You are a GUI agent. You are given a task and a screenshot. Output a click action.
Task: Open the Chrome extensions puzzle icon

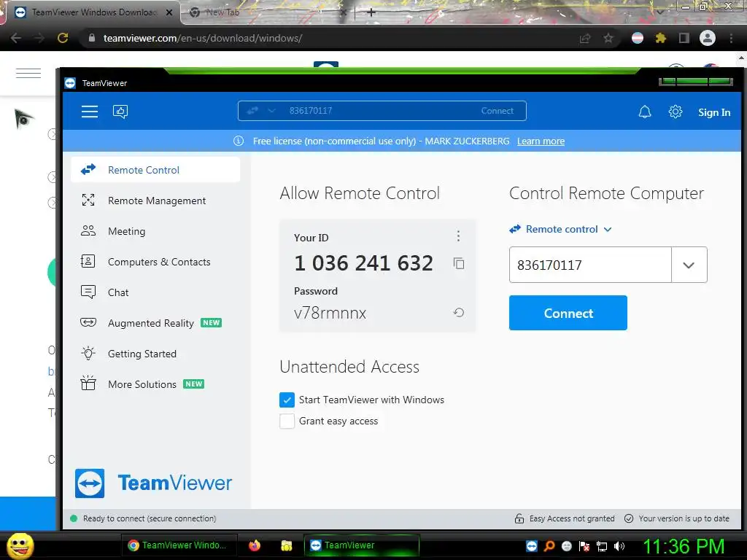(x=660, y=38)
